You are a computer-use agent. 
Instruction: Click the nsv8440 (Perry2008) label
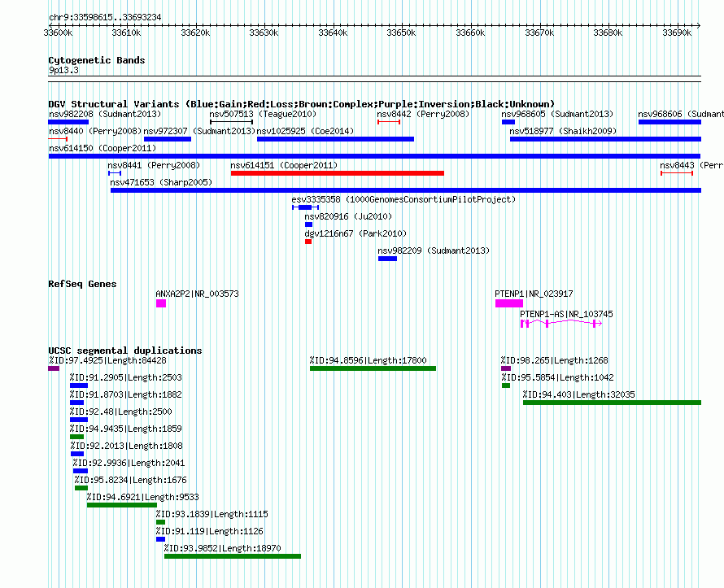94,131
